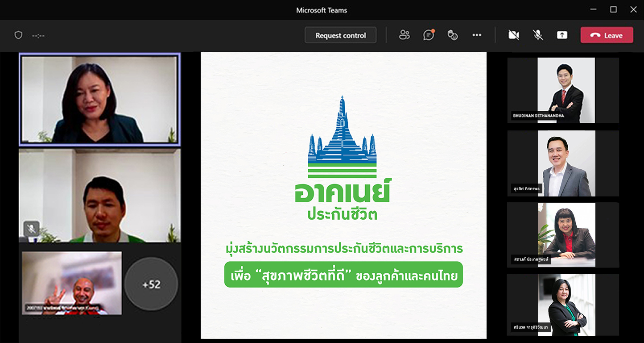
Task: Select Bhudinan Sethanandha's profile tile
Action: click(563, 90)
